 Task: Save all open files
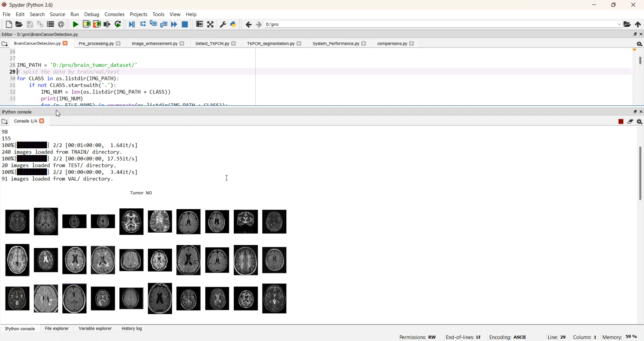point(40,25)
